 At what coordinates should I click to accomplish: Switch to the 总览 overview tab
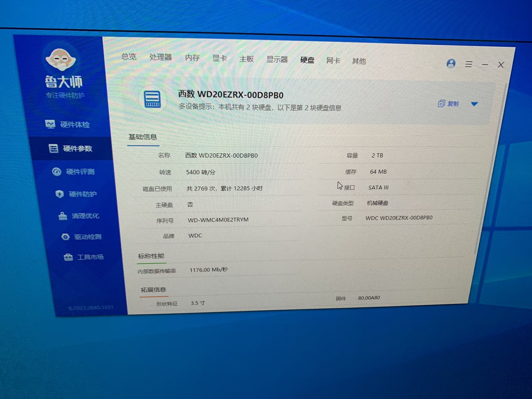tap(129, 57)
